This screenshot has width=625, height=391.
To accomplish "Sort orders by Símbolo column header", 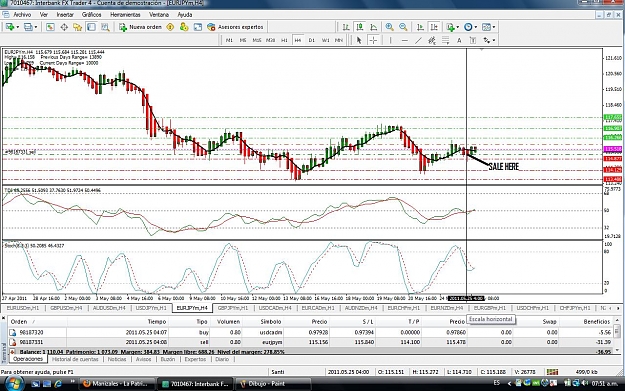I will pos(271,322).
